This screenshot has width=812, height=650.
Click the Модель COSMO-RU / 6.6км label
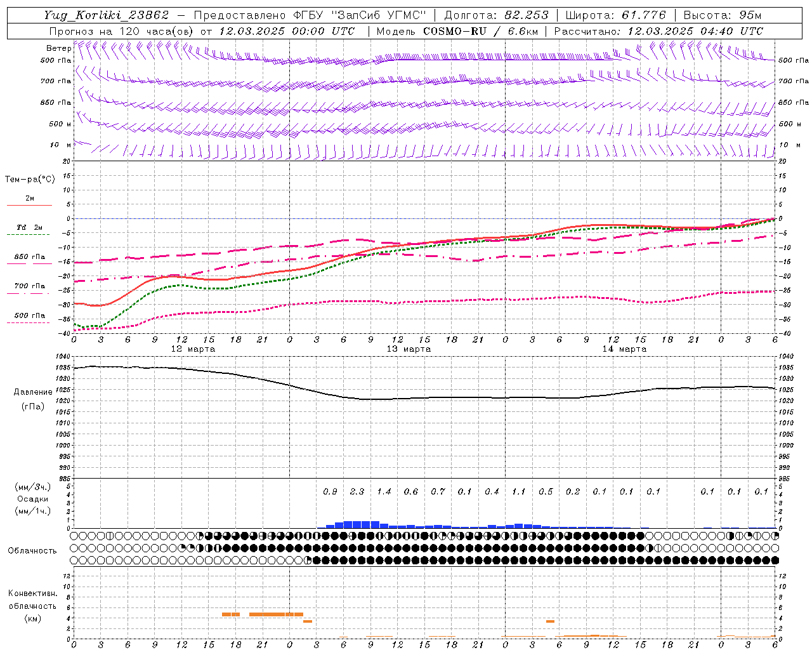pos(457,31)
